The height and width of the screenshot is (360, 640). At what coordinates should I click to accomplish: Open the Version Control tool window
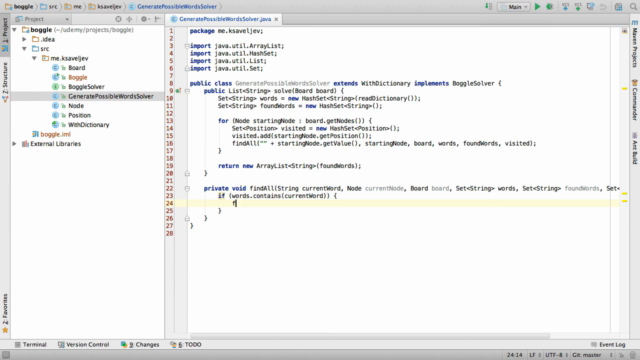coord(84,344)
